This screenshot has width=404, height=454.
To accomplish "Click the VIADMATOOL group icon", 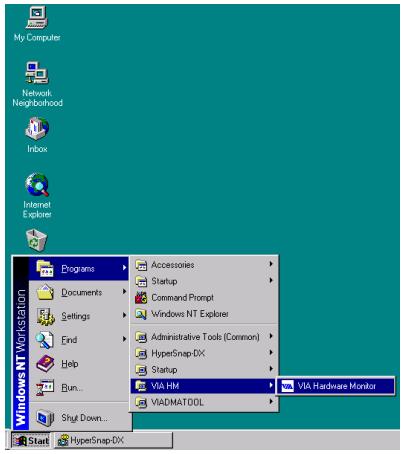I will (141, 402).
